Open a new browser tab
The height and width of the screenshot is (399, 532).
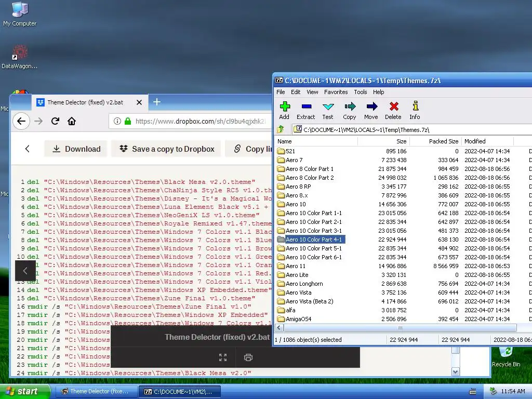pyautogui.click(x=157, y=102)
